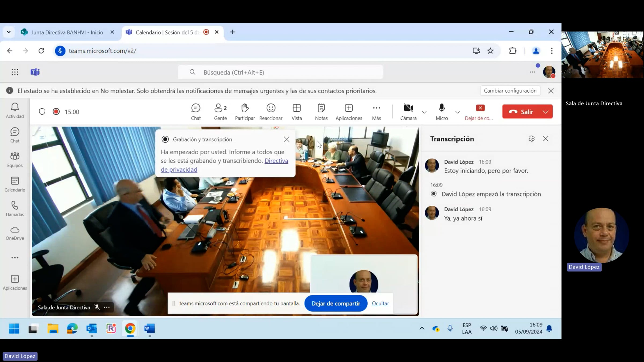The image size is (644, 362).
Task: Open Llamadas in the sidebar
Action: (x=15, y=209)
